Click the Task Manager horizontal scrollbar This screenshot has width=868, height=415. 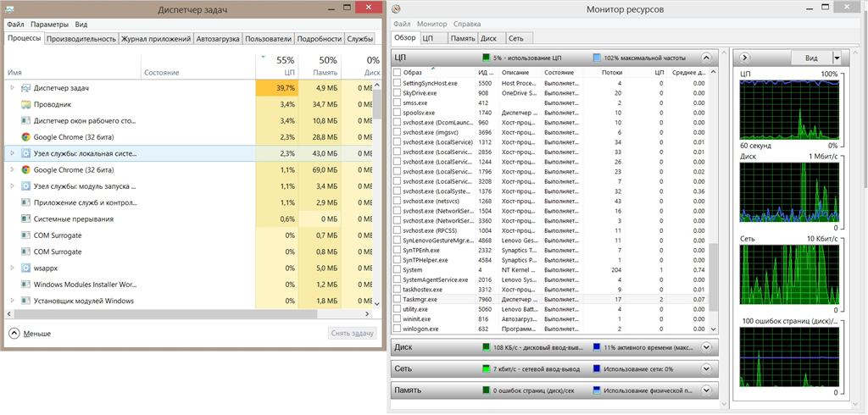pyautogui.click(x=166, y=313)
